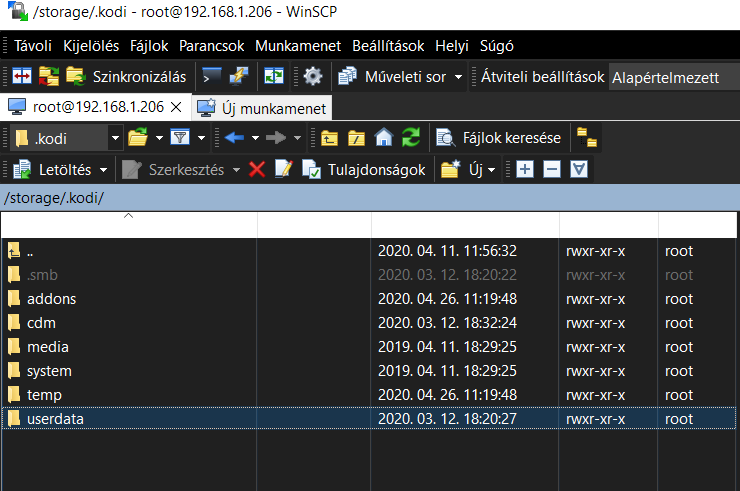Click the Szinkronizálás button
The width and height of the screenshot is (740, 491).
point(126,76)
